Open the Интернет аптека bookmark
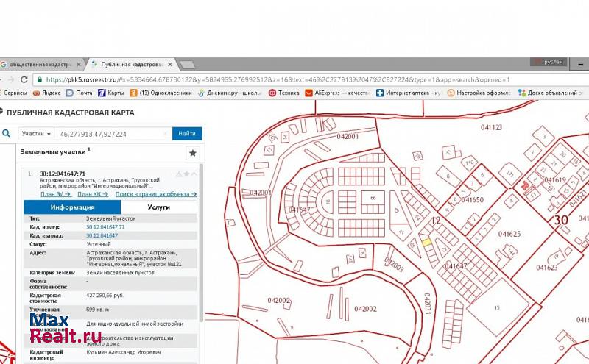589x364 pixels. [408, 93]
